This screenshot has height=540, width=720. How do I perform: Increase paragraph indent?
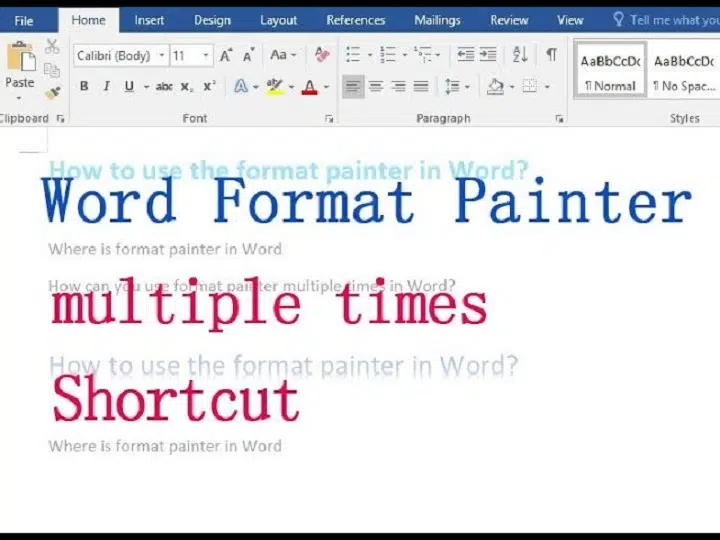tap(488, 55)
